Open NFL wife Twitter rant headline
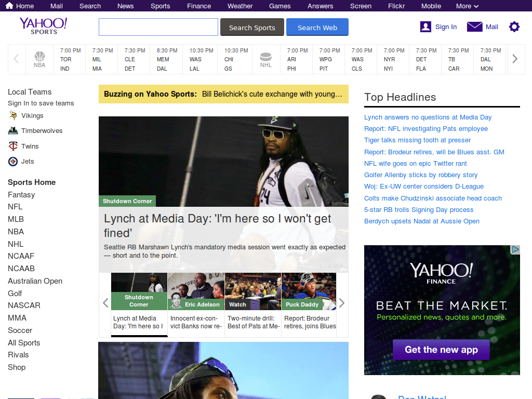 [415, 164]
